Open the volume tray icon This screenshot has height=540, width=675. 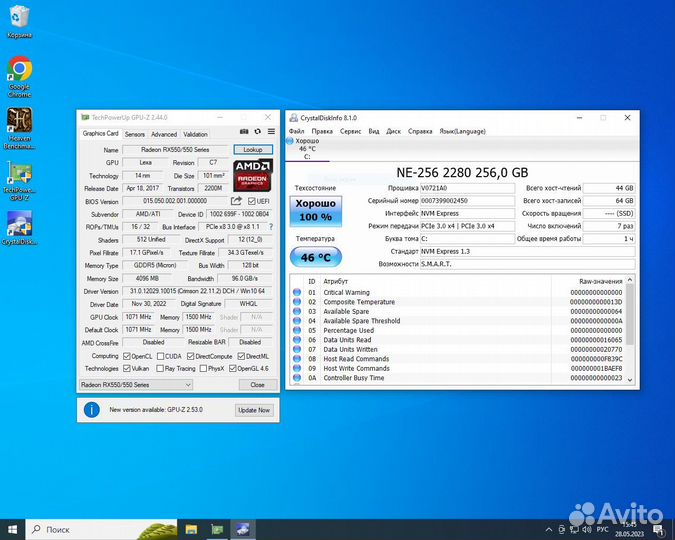click(586, 529)
